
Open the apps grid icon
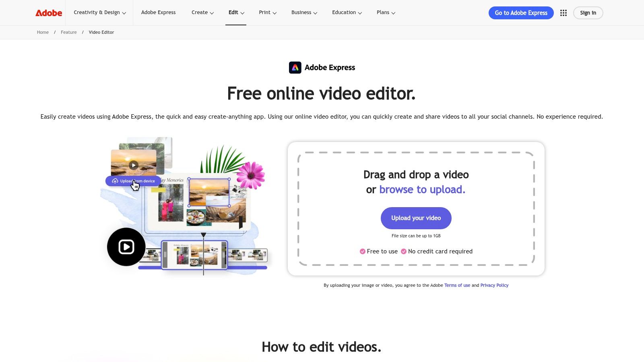563,13
